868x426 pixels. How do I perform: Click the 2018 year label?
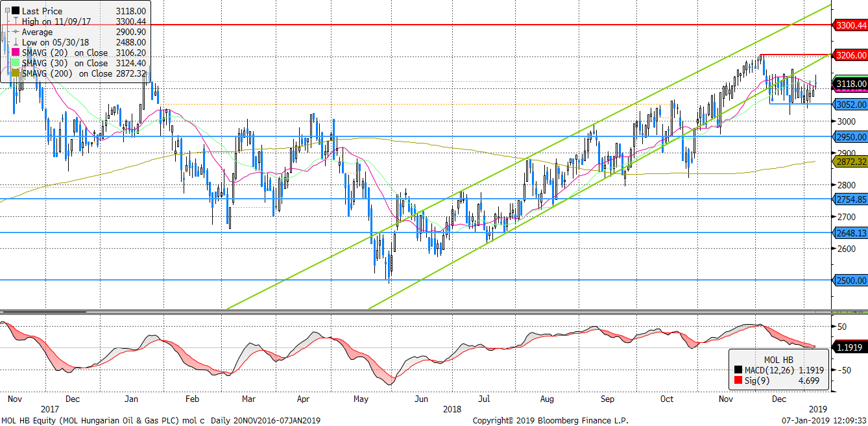pos(452,409)
